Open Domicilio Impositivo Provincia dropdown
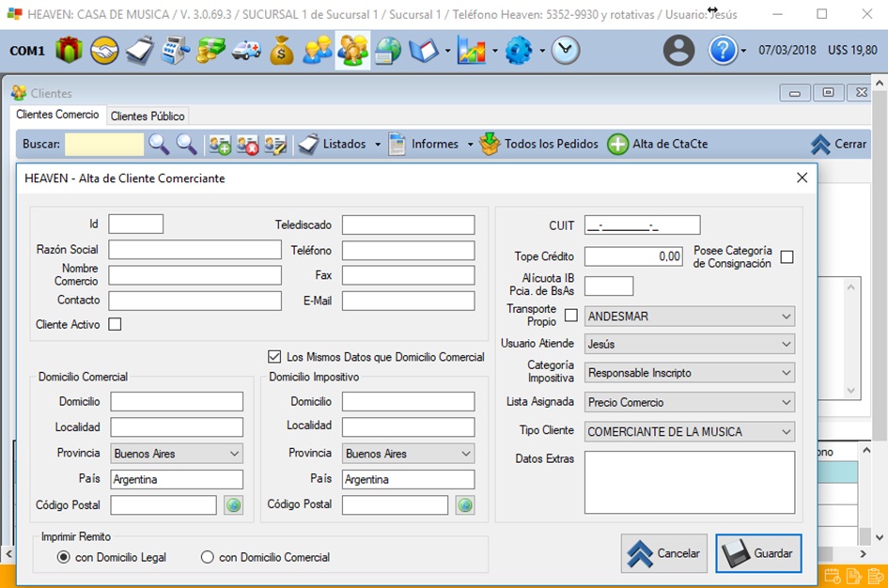 (408, 454)
